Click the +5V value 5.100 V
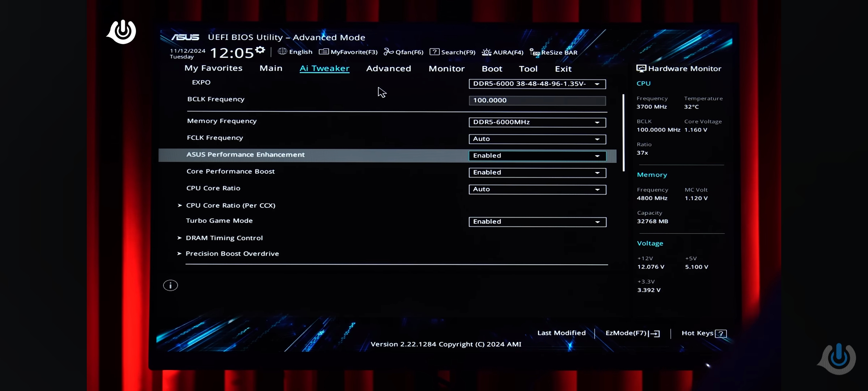This screenshot has height=391, width=868. point(697,267)
